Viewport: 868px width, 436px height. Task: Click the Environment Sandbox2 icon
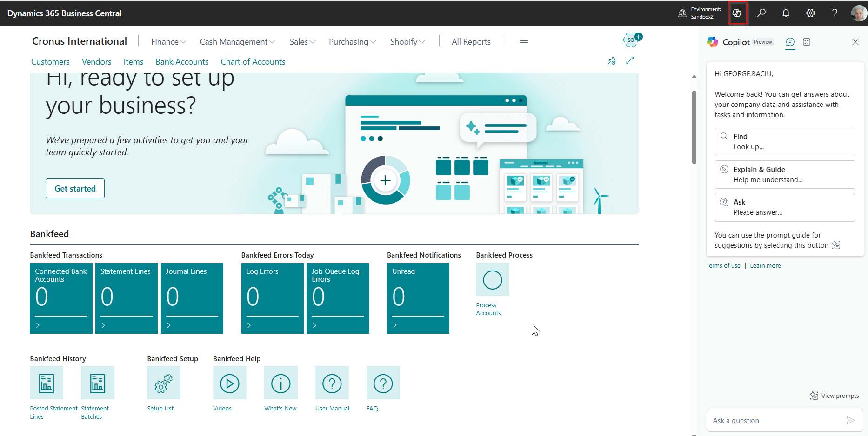click(x=682, y=13)
